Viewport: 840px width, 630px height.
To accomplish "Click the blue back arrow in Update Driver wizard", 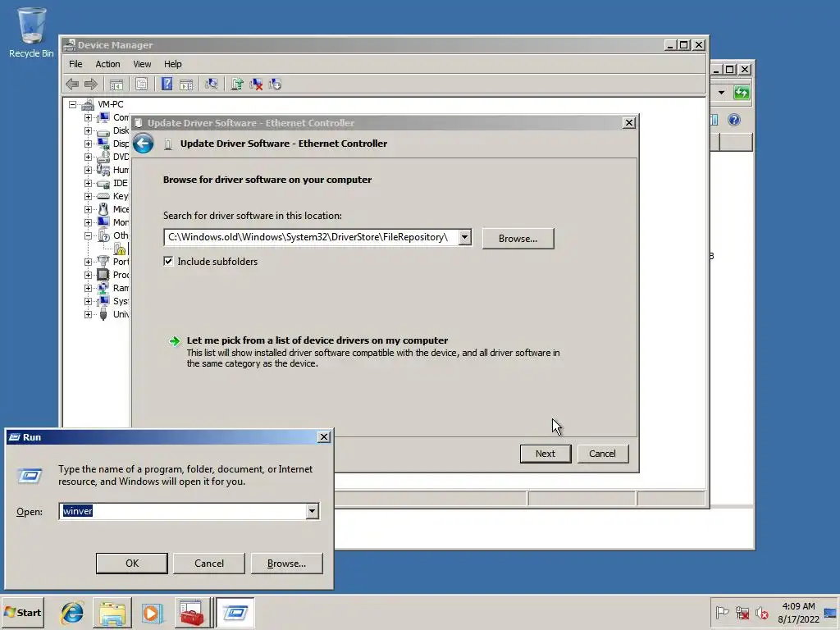I will click(x=143, y=144).
